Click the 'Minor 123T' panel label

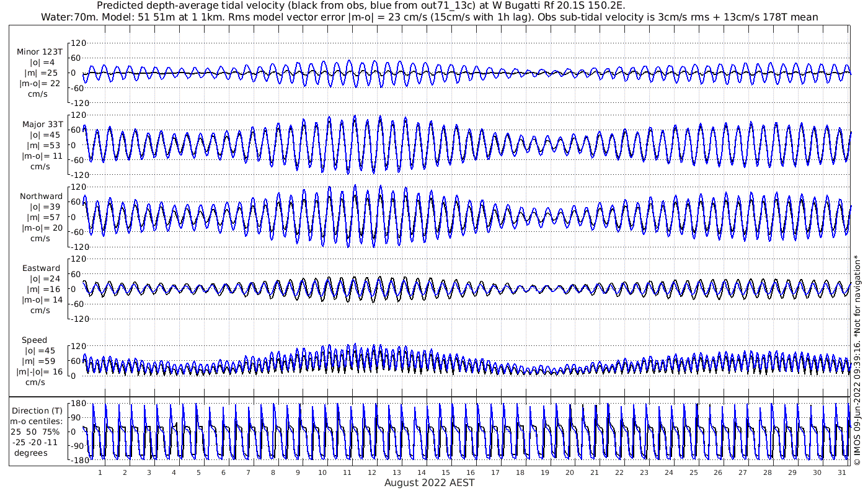point(40,52)
